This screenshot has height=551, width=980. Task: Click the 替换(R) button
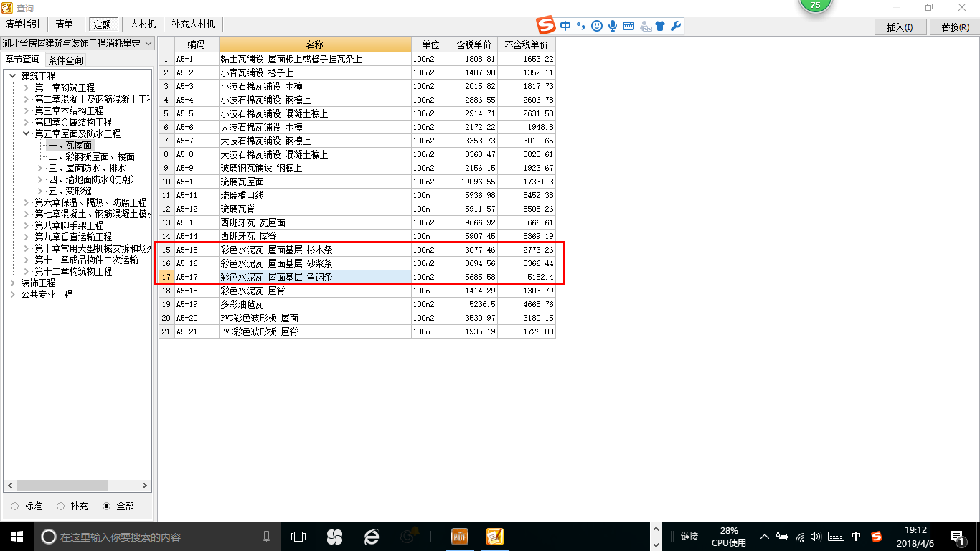954,27
